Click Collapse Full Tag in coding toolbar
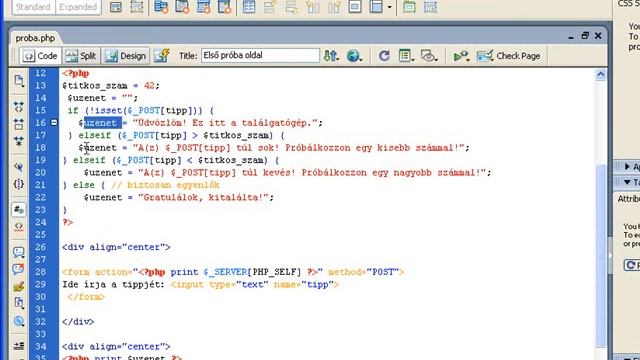 coord(19,107)
